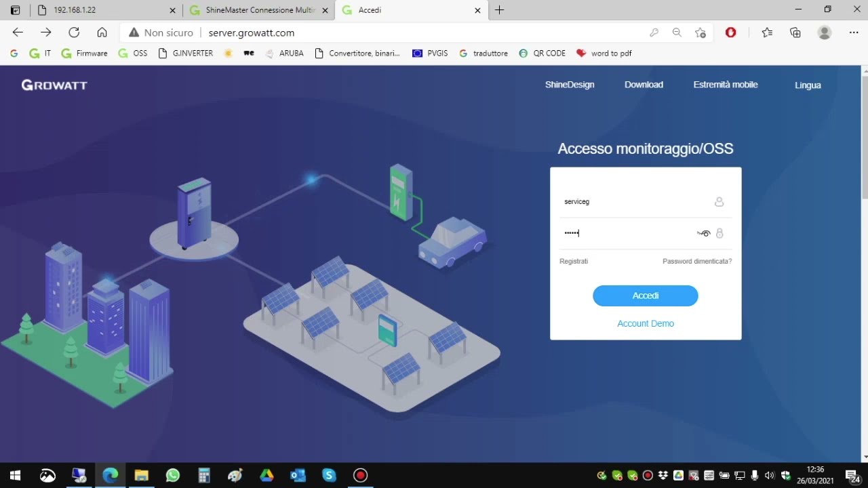Open the Account Demo link
This screenshot has width=868, height=488.
646,323
